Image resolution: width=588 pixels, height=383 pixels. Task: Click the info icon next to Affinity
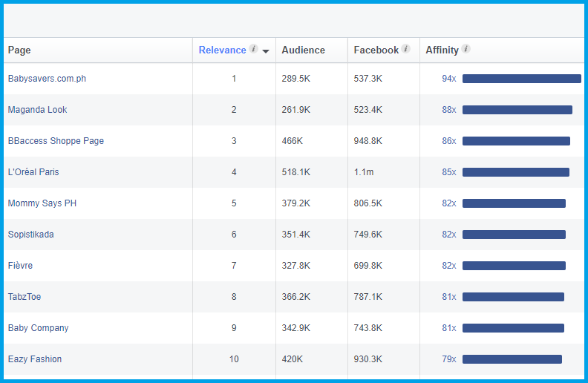465,50
